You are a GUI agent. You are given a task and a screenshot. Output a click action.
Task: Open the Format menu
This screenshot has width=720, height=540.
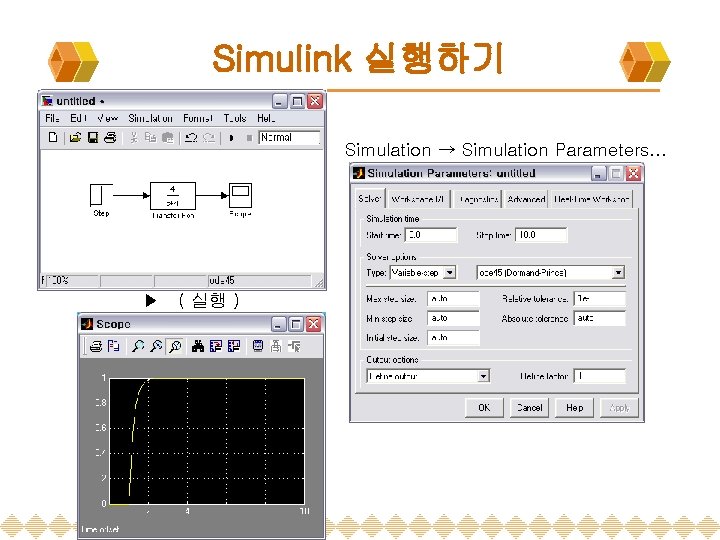pyautogui.click(x=197, y=118)
